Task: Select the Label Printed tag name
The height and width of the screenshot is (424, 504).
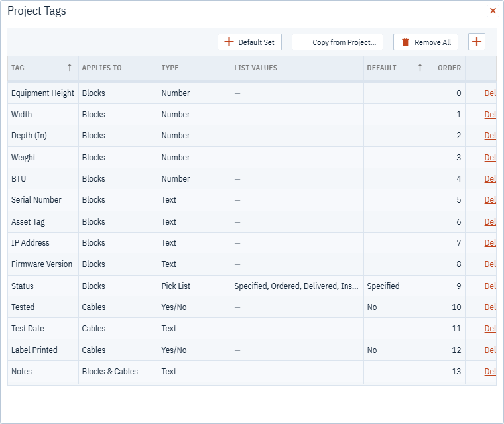Action: (34, 350)
